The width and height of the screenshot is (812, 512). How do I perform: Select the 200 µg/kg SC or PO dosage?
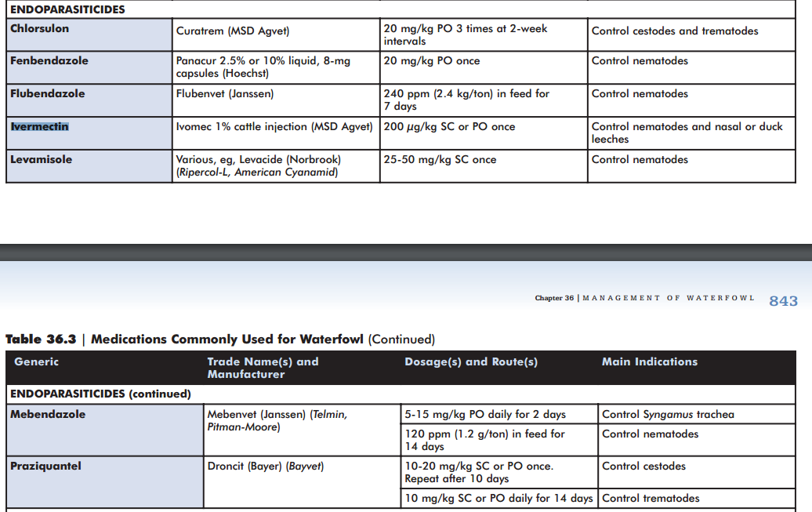click(449, 127)
